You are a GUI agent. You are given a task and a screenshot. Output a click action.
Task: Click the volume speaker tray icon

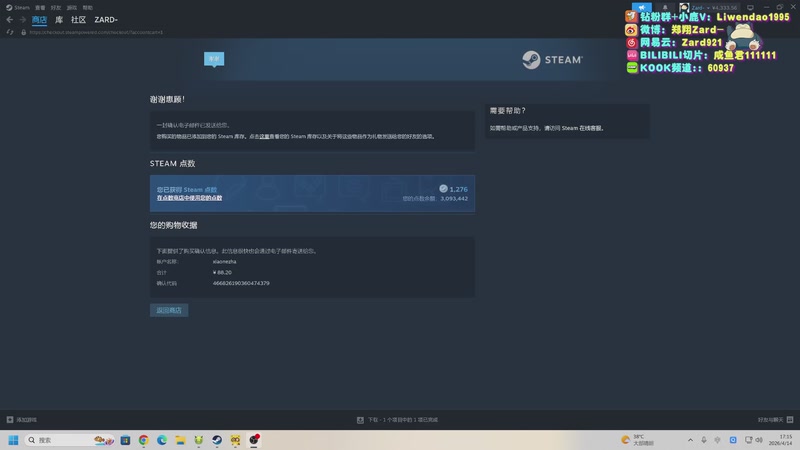(759, 440)
